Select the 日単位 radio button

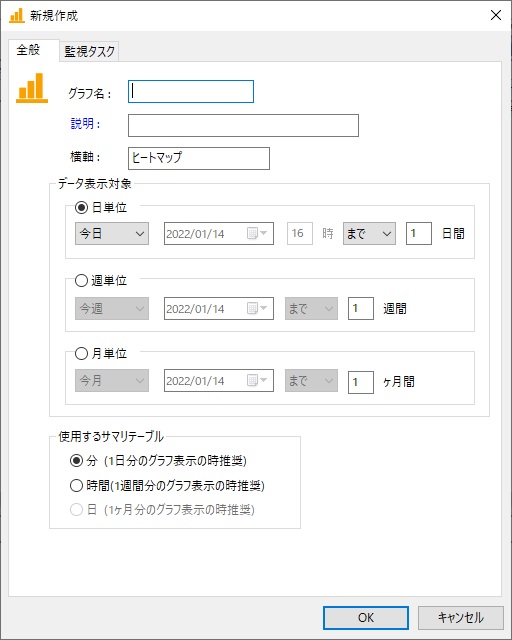pyautogui.click(x=81, y=207)
